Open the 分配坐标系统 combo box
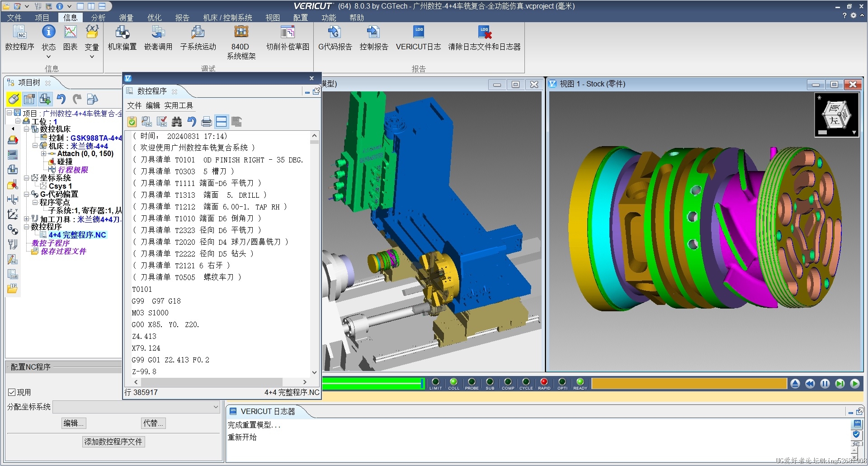 click(x=136, y=407)
